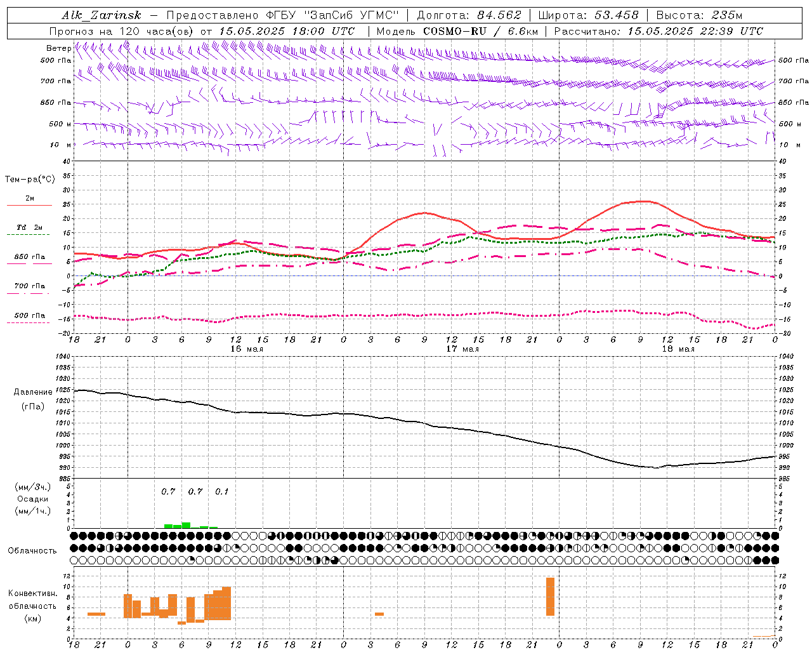Click 'Облачность' label beside cloud cover circles
Image resolution: width=812 pixels, height=650 pixels.
coord(32,551)
